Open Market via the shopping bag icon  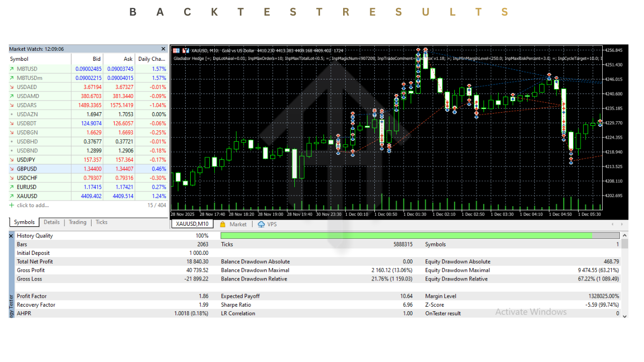223,224
